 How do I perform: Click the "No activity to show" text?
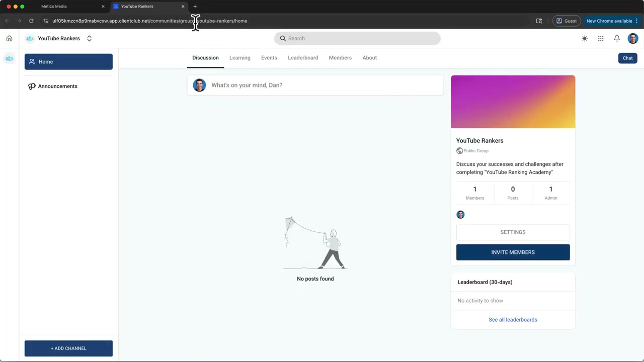tap(480, 301)
